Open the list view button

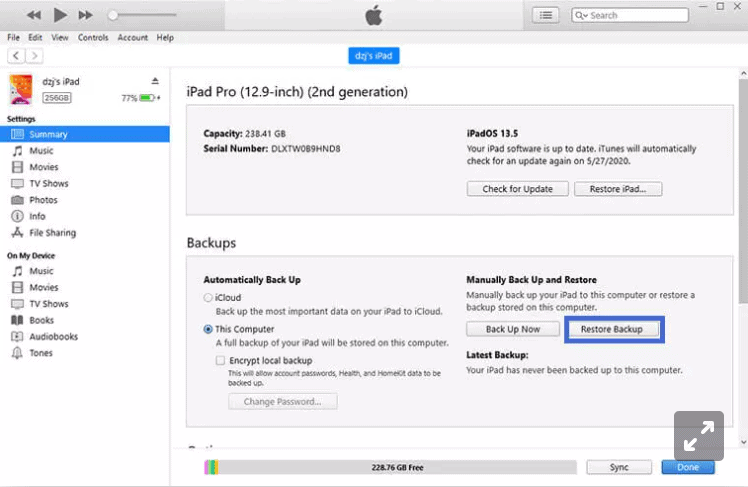coord(546,15)
